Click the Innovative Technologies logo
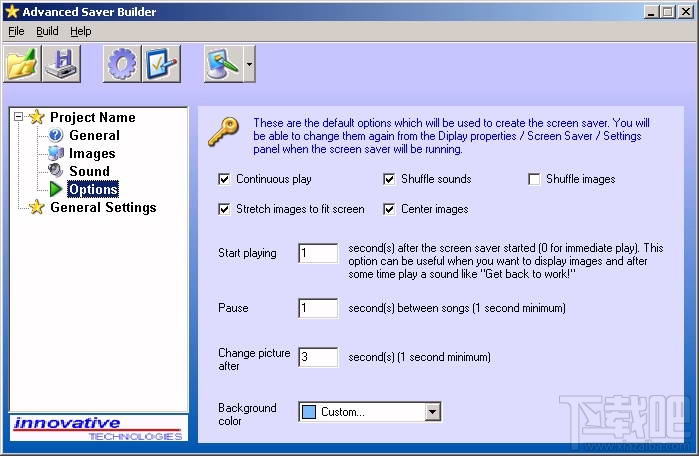 pos(99,428)
